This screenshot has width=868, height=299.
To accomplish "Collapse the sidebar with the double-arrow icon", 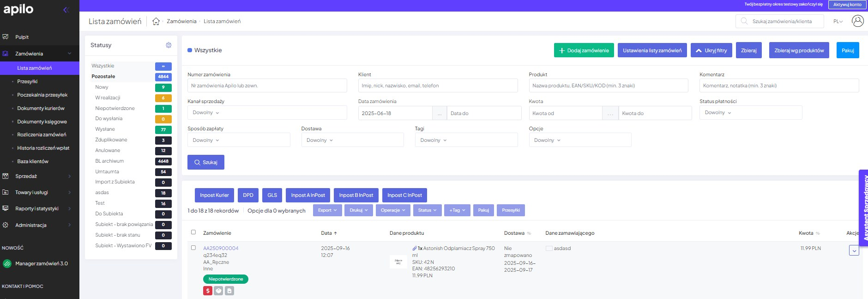I will tap(66, 10).
